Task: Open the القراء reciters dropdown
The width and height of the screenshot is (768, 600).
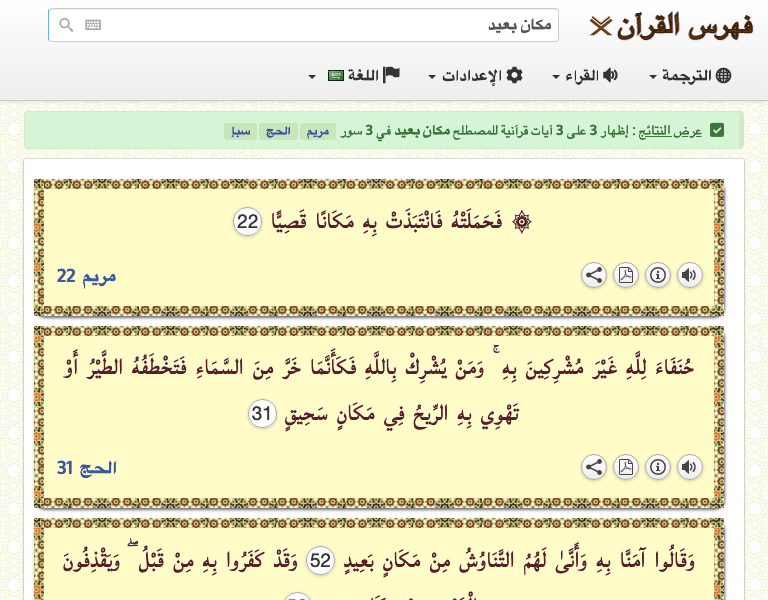Action: (585, 76)
